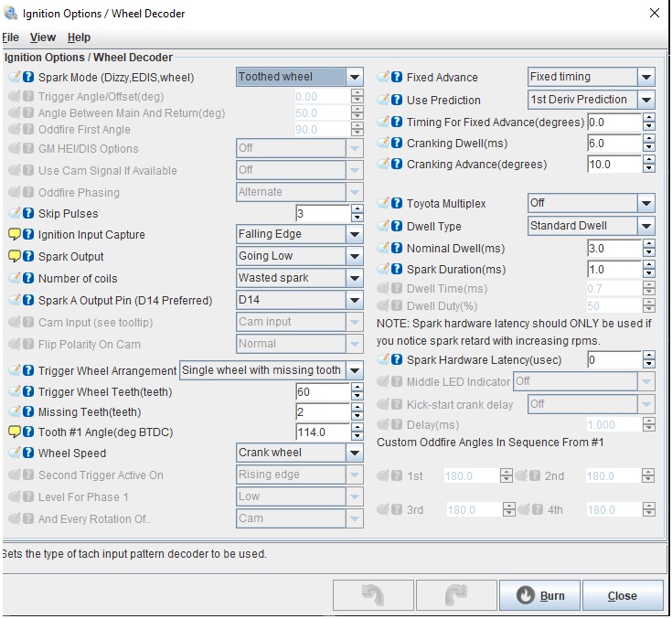Open the File menu

[x=11, y=37]
